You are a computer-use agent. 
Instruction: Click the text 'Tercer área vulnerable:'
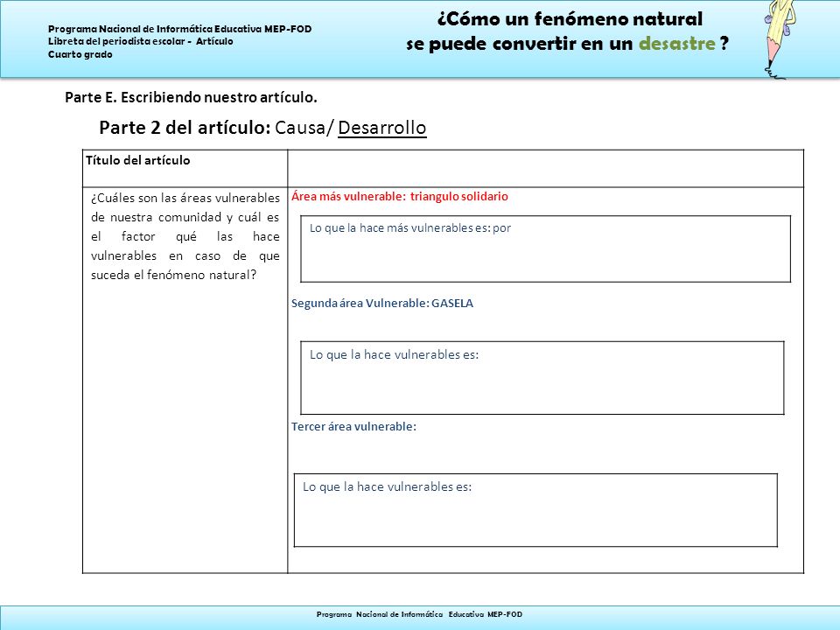[x=353, y=426]
